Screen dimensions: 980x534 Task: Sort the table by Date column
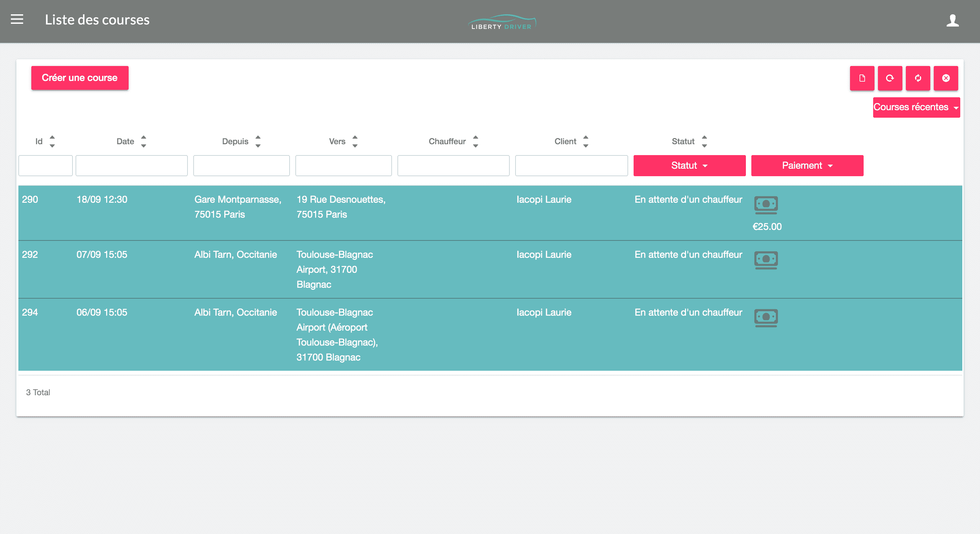tap(143, 141)
